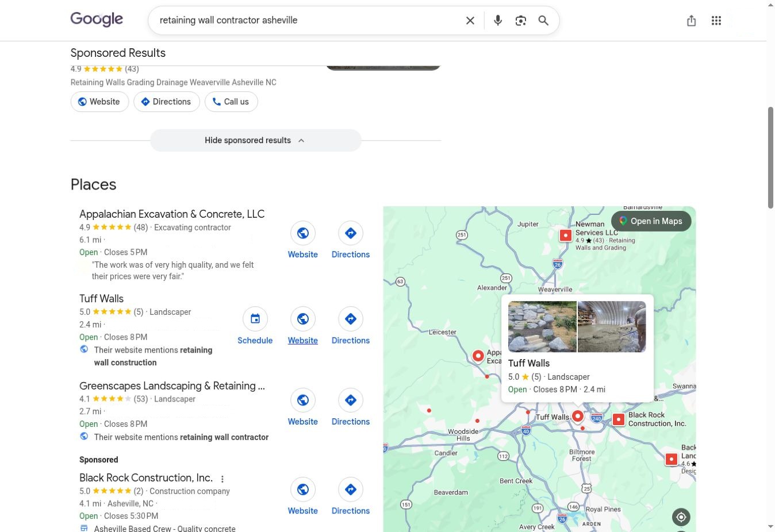Get directions to Appalachian Excavation & Concrete
The height and width of the screenshot is (532, 775).
click(351, 233)
